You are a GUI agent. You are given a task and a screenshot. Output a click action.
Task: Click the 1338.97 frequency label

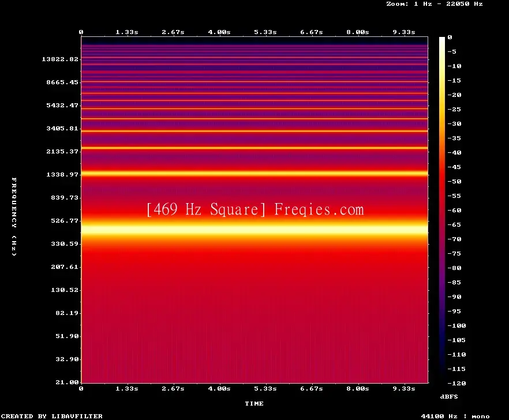pyautogui.click(x=62, y=174)
